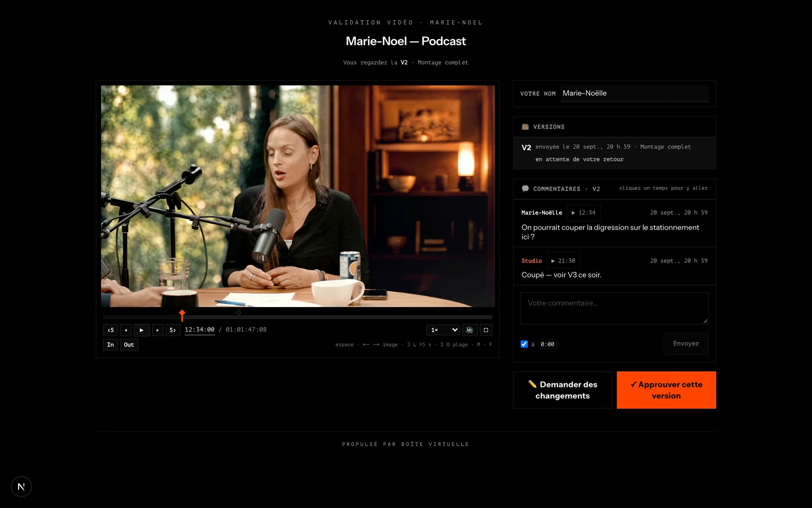Click the Versions folder icon
The image size is (812, 508).
tap(525, 127)
